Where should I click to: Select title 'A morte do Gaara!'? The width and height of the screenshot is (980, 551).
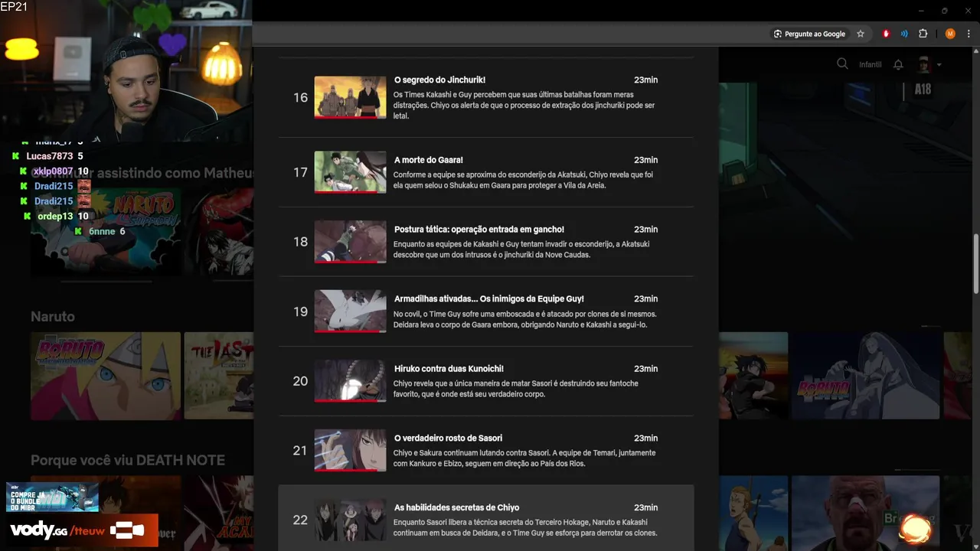[x=429, y=160]
